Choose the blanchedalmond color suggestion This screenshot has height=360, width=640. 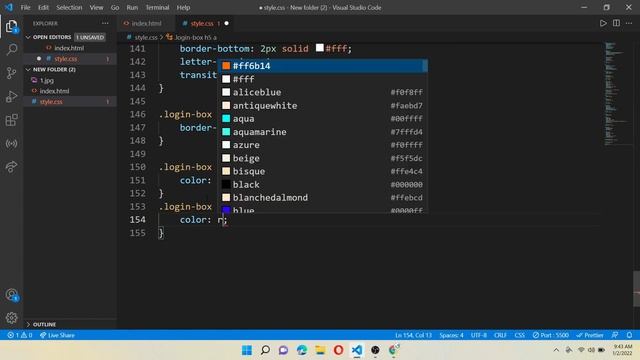pyautogui.click(x=322, y=198)
